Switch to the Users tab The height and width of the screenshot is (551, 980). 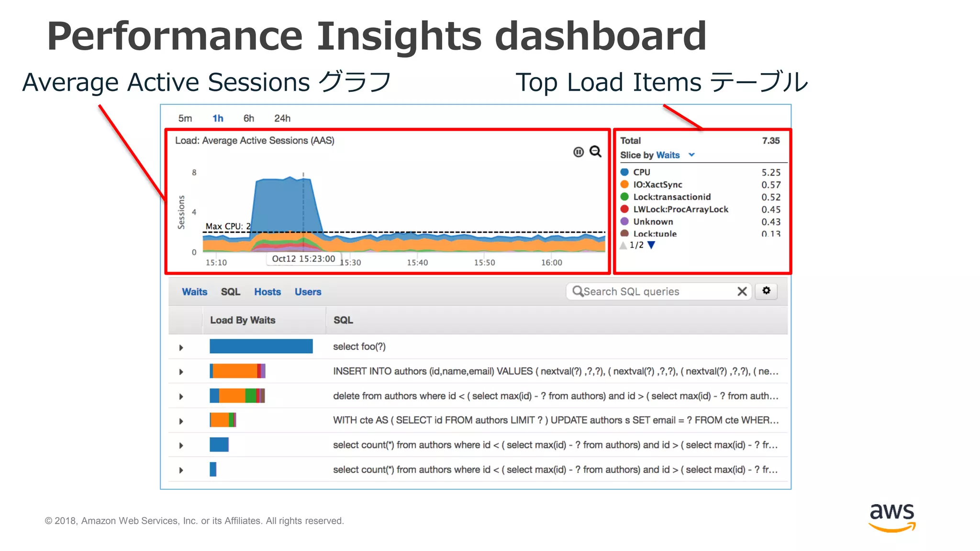pos(308,292)
